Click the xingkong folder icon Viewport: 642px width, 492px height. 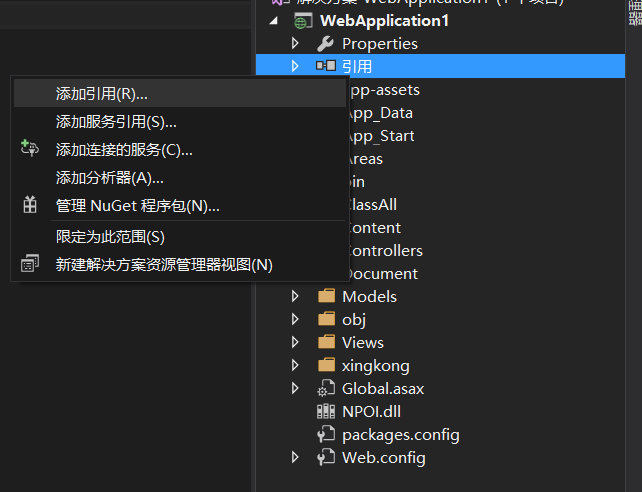pos(326,364)
